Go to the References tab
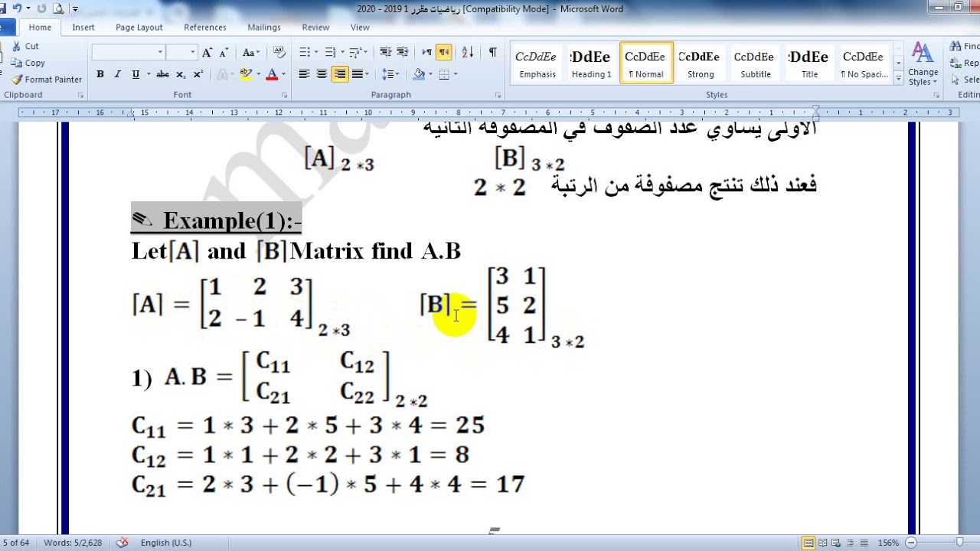Screen dimensions: 980x551 pyautogui.click(x=205, y=28)
